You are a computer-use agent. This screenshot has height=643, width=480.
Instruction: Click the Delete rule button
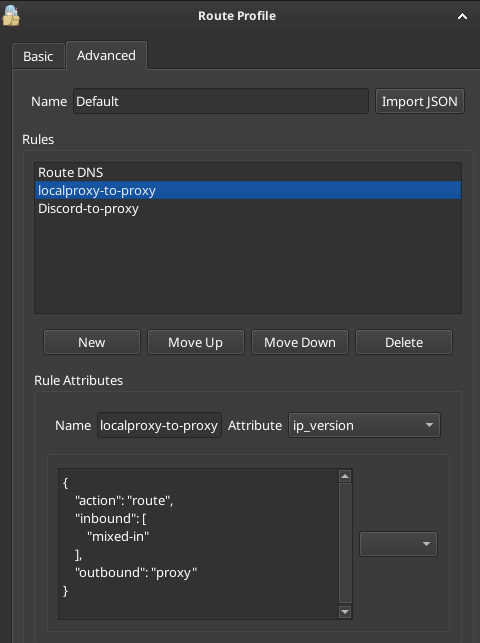(404, 342)
